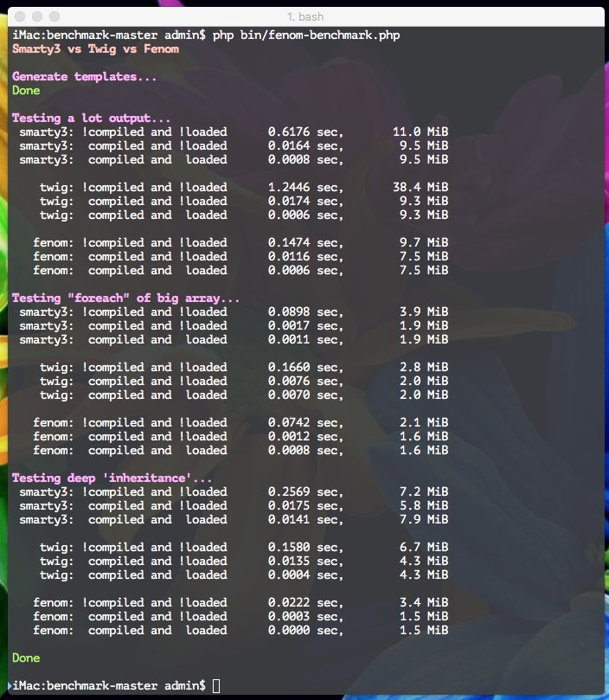The width and height of the screenshot is (609, 700).
Task: Click the '0.0116 sec,' value
Action: [305, 257]
